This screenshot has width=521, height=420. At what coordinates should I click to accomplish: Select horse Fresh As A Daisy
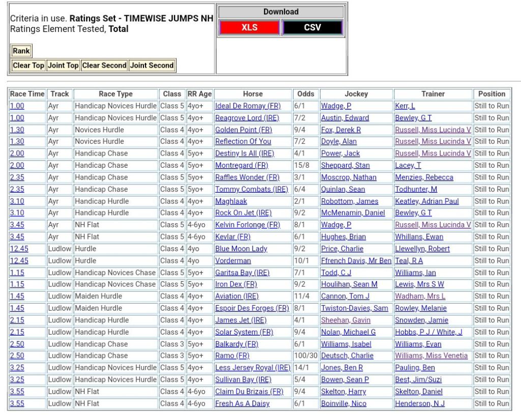click(x=242, y=403)
